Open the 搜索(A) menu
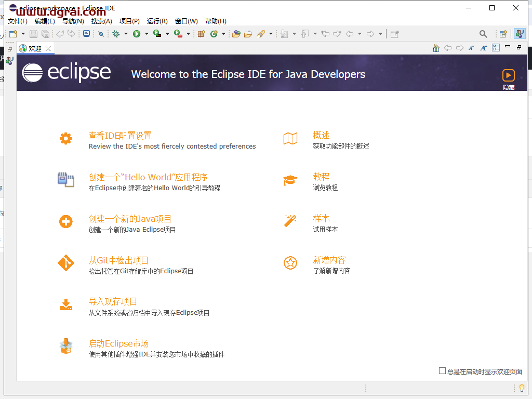Image resolution: width=532 pixels, height=399 pixels. pyautogui.click(x=101, y=21)
